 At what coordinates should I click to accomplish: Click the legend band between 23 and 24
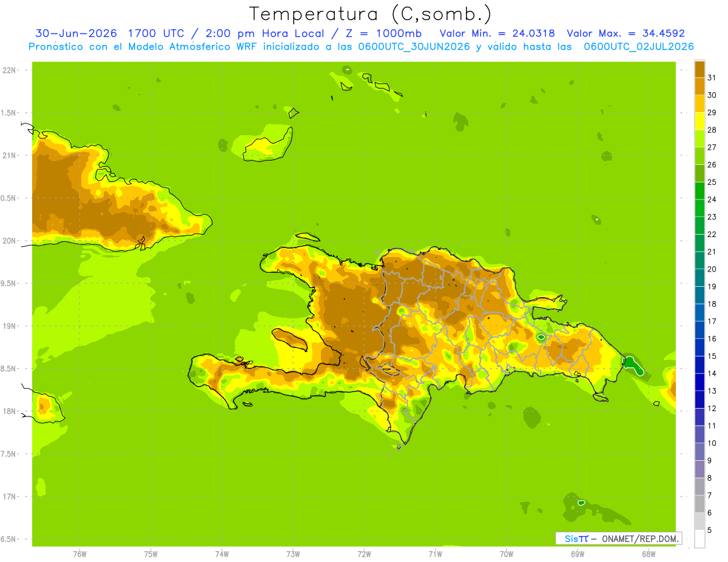tap(699, 208)
